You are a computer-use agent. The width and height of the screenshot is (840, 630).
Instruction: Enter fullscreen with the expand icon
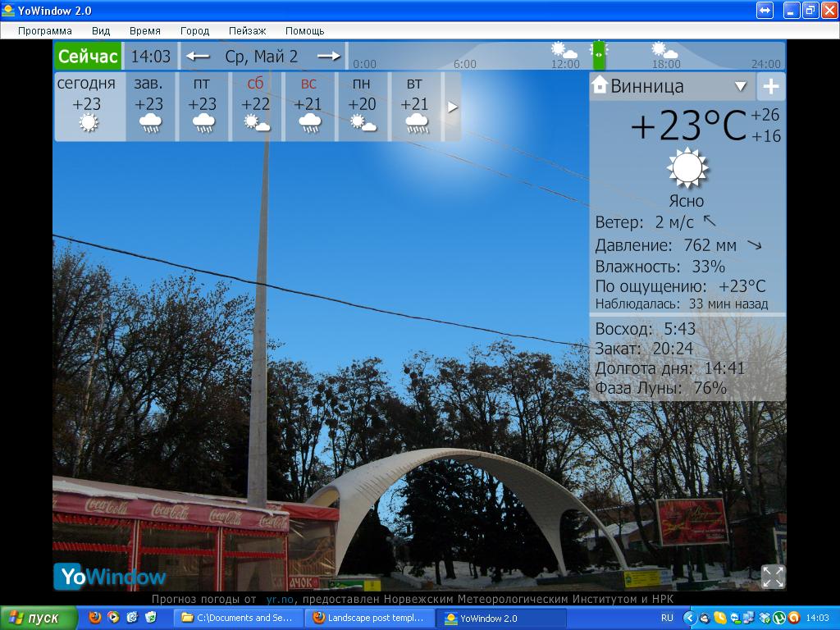tap(772, 576)
